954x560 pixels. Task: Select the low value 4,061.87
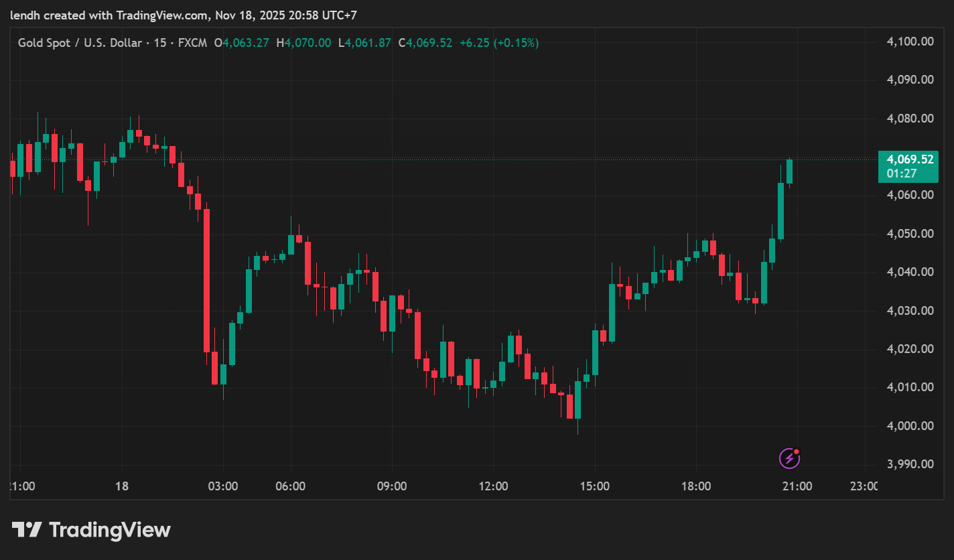[x=368, y=43]
